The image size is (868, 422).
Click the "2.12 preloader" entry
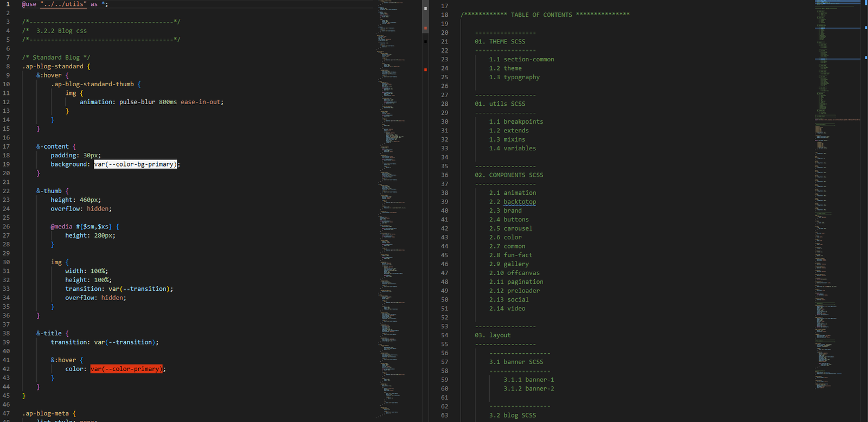click(515, 291)
